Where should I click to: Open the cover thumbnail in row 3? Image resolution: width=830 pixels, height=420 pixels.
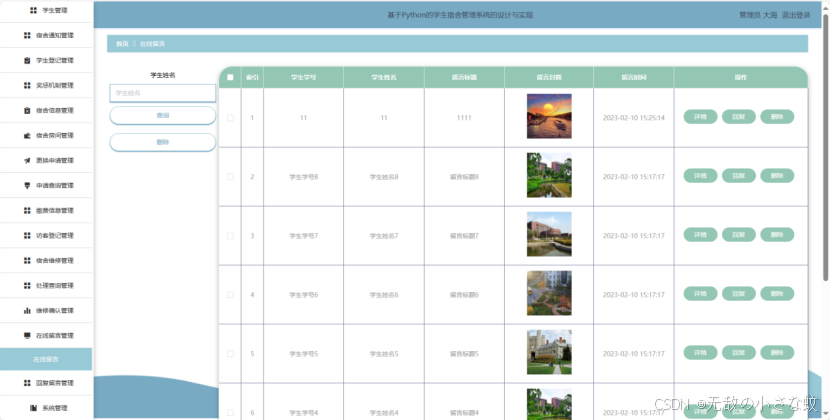[x=549, y=234]
